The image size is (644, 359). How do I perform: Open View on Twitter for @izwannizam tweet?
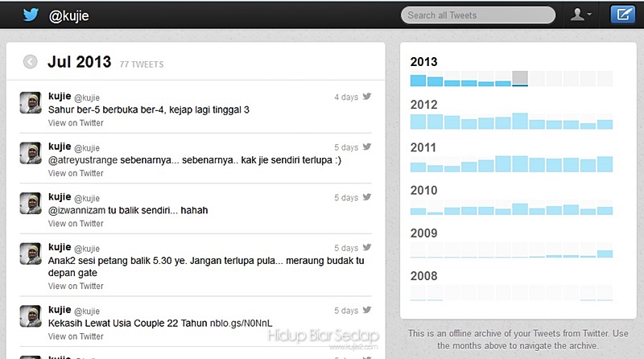[x=76, y=224]
